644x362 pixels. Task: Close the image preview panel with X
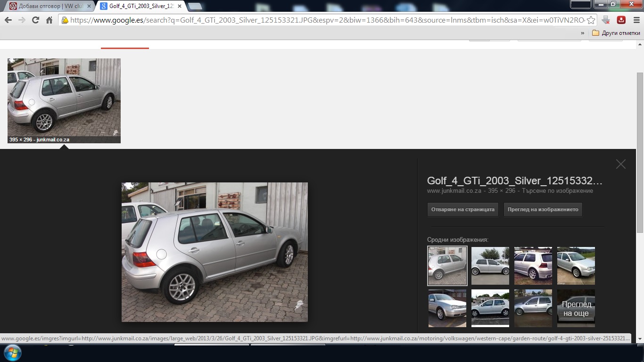pos(620,164)
